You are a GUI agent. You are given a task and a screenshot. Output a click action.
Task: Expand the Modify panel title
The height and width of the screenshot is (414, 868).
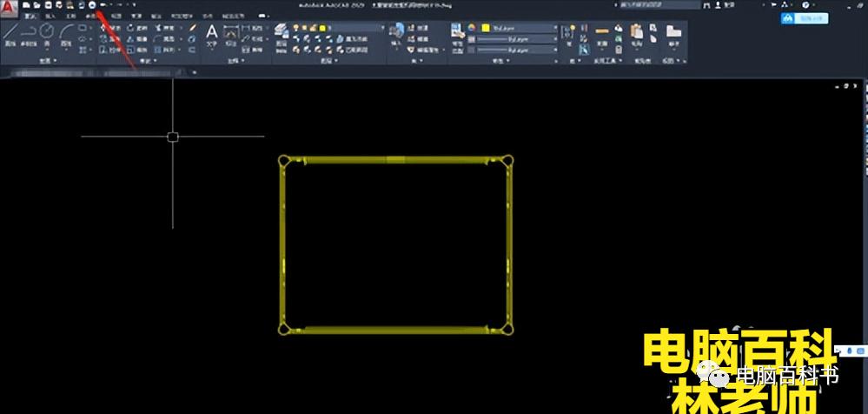pyautogui.click(x=149, y=60)
